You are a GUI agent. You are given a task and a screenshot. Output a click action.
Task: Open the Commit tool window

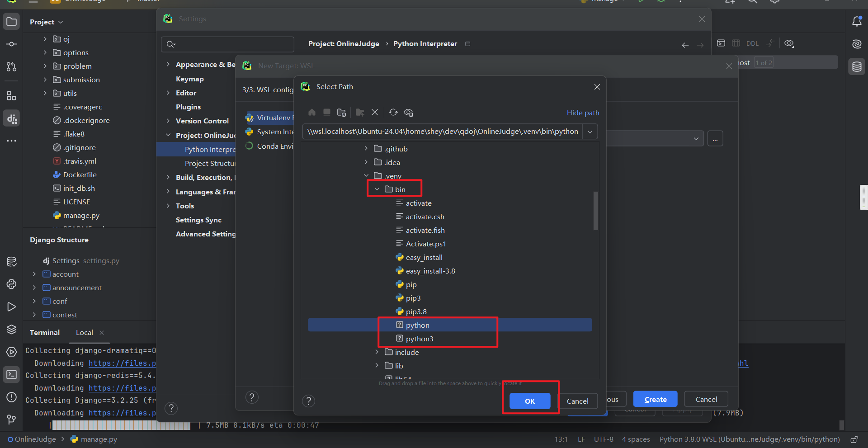coord(12,44)
